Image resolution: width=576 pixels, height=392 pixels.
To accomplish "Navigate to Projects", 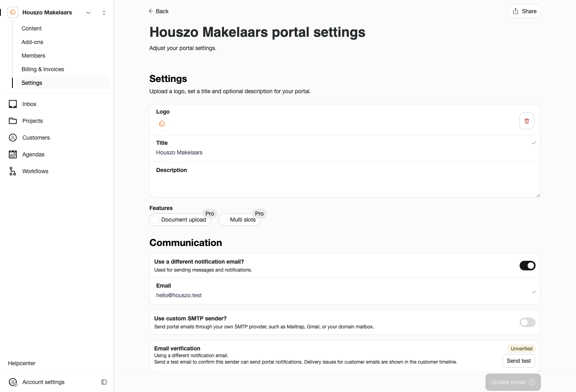I will click(x=33, y=121).
